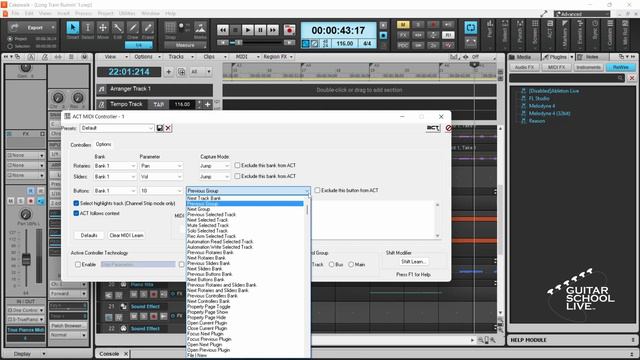Image resolution: width=640 pixels, height=360 pixels.
Task: Switch to the Controllers tab
Action: point(80,145)
